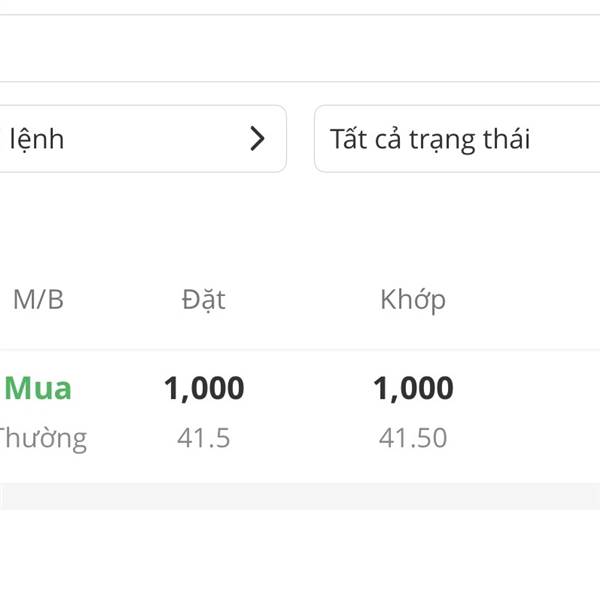Viewport: 600px width, 600px height.
Task: Click the empty white area below the order list
Action: [x=300, y=555]
